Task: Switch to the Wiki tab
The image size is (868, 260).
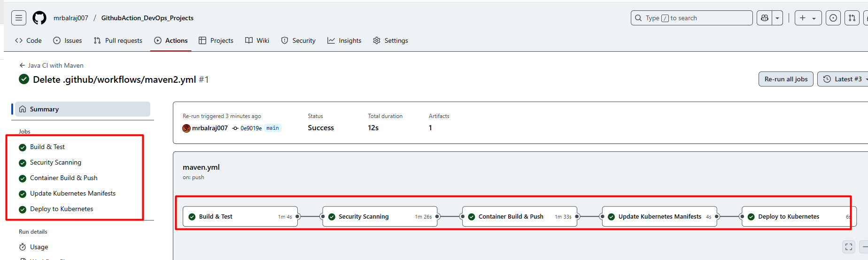Action: [x=257, y=40]
